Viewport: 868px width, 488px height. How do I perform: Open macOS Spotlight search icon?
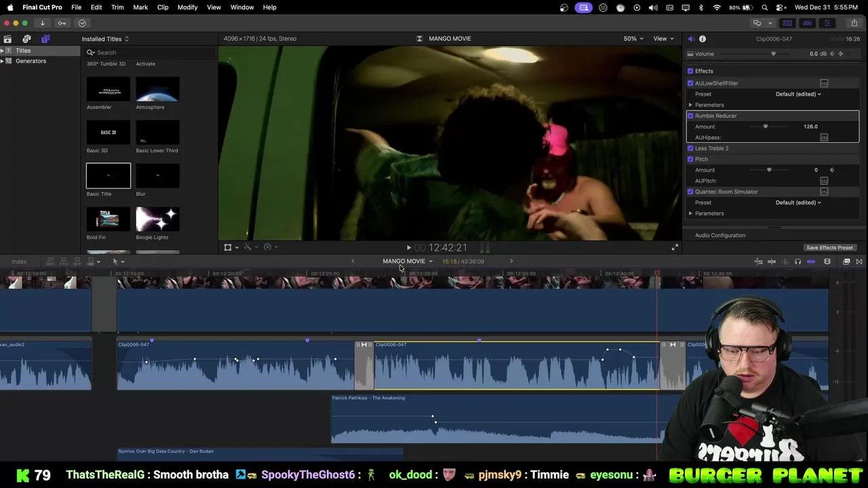coord(765,7)
